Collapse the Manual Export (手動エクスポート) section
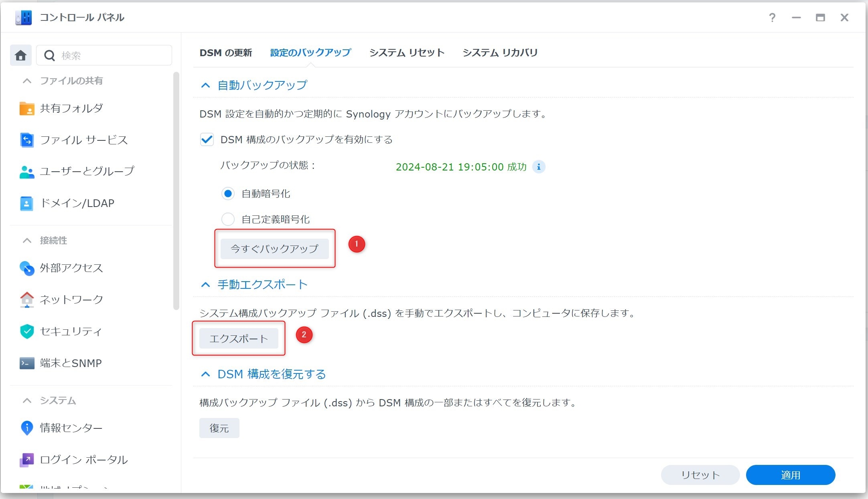868x499 pixels. [x=205, y=284]
